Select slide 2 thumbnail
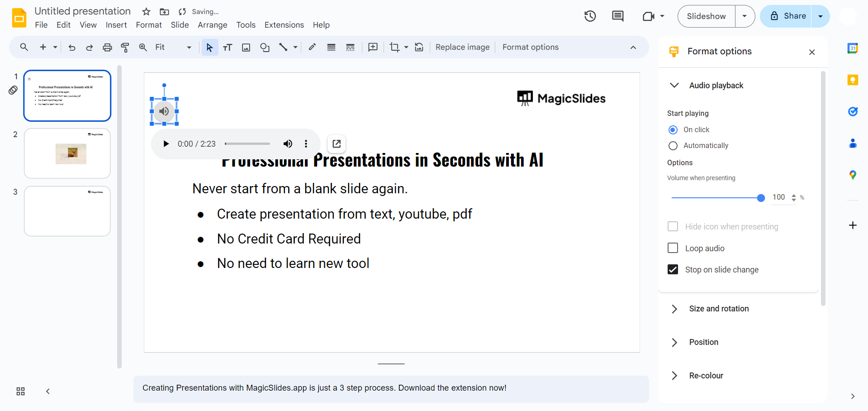Viewport: 868px width, 411px height. [x=67, y=153]
